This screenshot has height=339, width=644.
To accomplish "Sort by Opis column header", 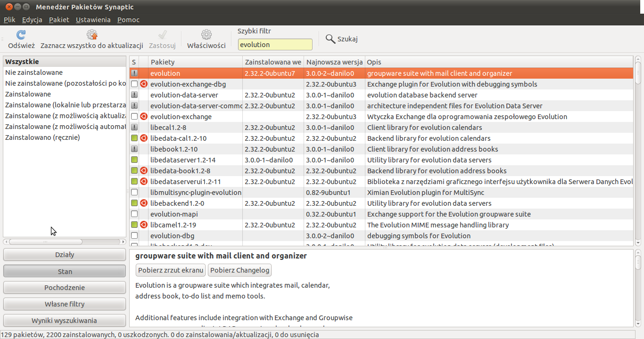I will click(499, 62).
